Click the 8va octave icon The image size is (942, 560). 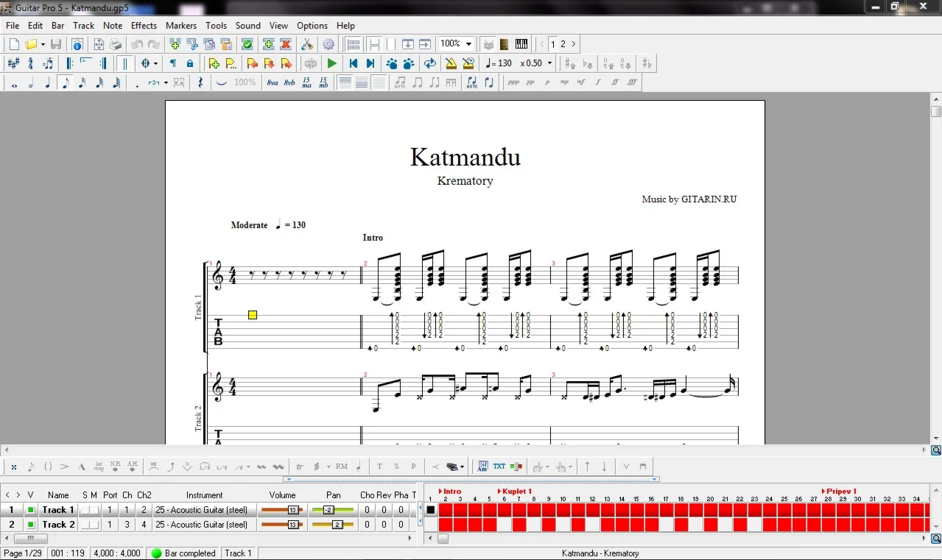[x=273, y=82]
